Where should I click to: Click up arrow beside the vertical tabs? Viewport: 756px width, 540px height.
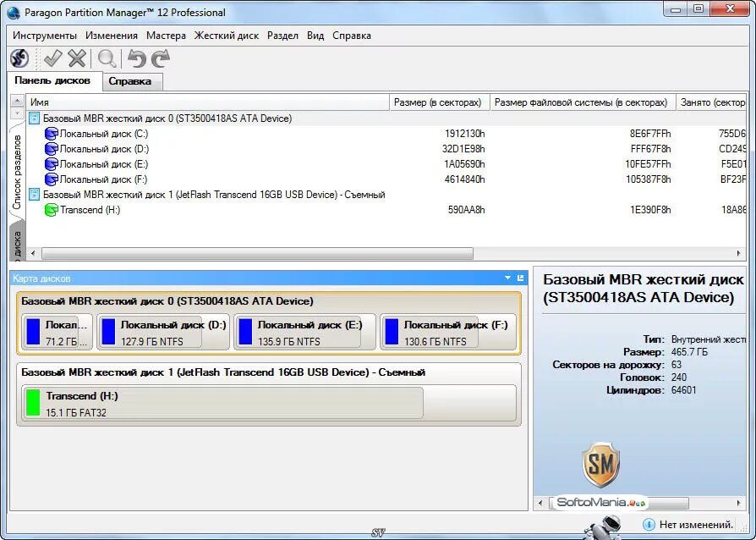[17, 101]
